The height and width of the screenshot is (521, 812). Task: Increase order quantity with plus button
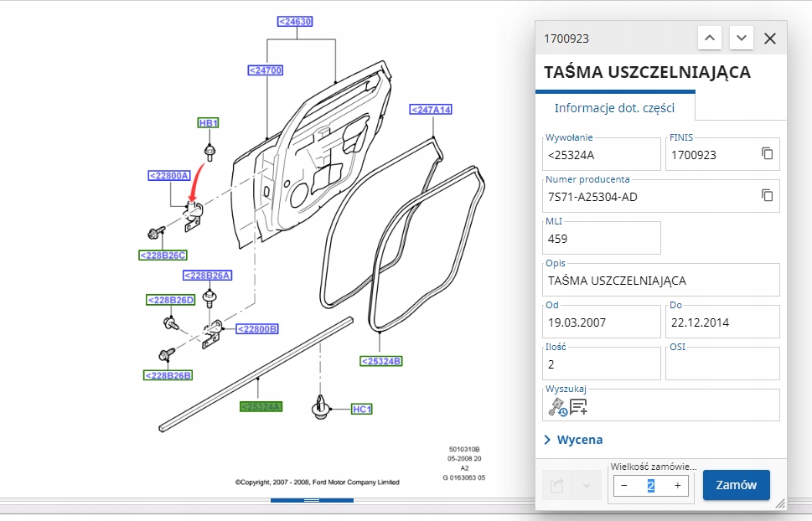(677, 485)
